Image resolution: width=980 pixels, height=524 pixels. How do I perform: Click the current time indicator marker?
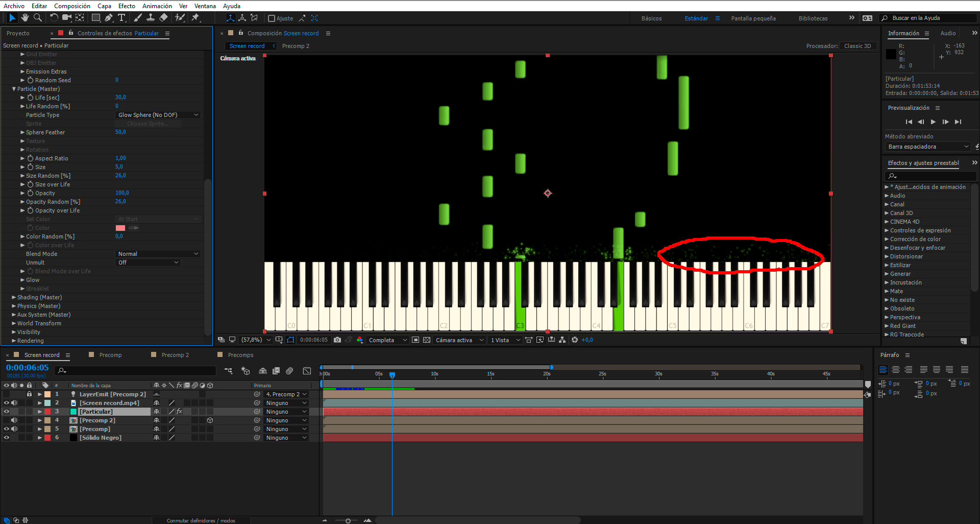coord(392,375)
